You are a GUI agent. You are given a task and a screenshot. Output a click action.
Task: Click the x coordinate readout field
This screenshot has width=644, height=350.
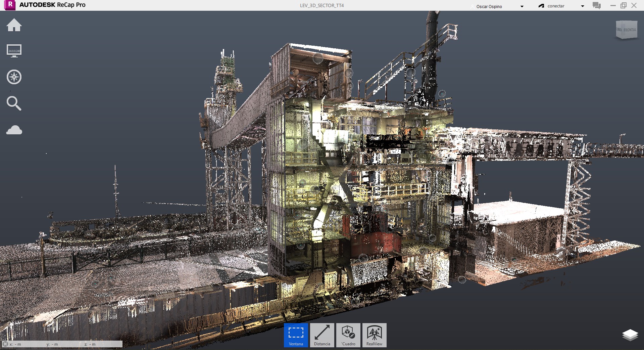point(15,344)
